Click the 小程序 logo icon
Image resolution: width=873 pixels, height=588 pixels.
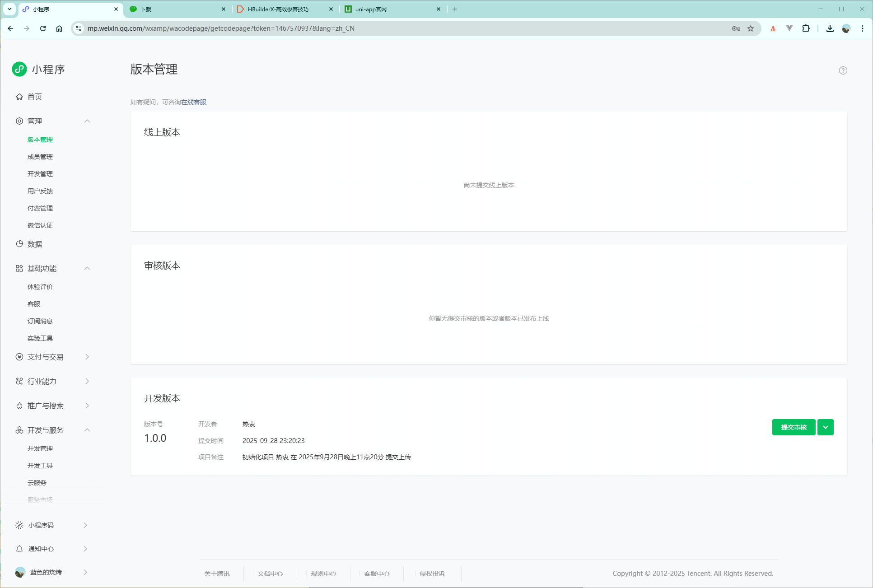tap(19, 69)
